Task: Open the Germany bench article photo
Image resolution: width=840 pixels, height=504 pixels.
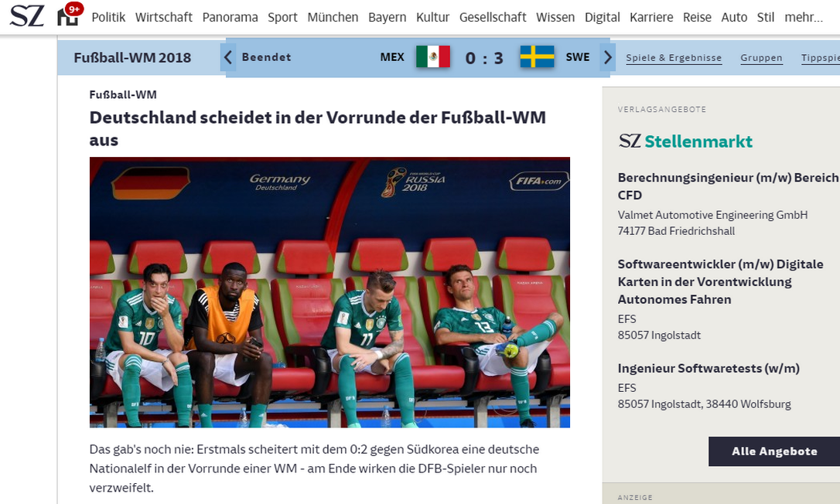Action: (330, 292)
